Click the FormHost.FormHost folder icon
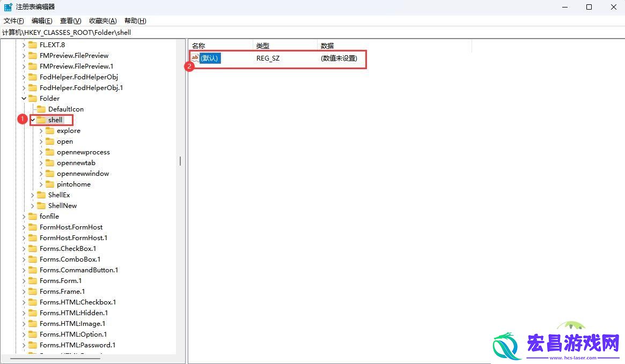 pos(33,227)
